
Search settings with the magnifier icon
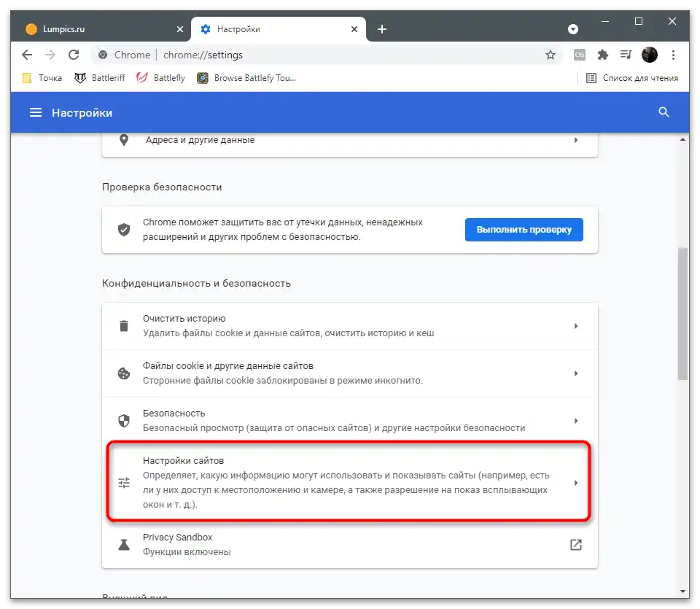664,112
